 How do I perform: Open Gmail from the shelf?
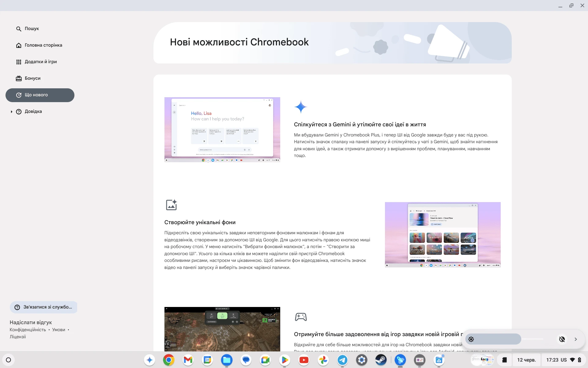pyautogui.click(x=188, y=360)
